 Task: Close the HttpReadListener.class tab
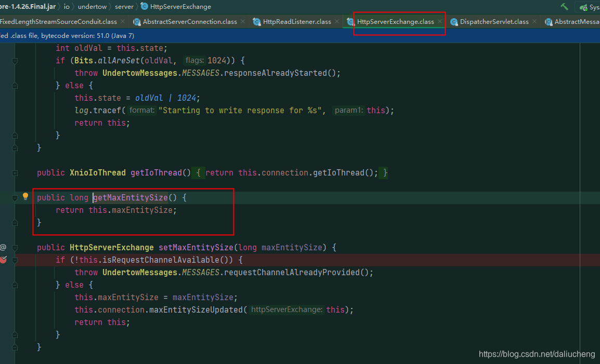point(337,21)
